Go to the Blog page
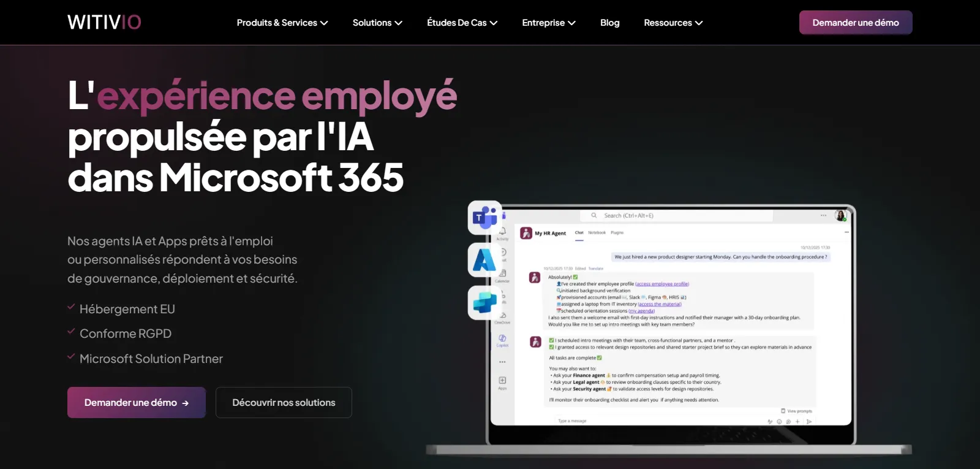The image size is (980, 469). pos(609,23)
